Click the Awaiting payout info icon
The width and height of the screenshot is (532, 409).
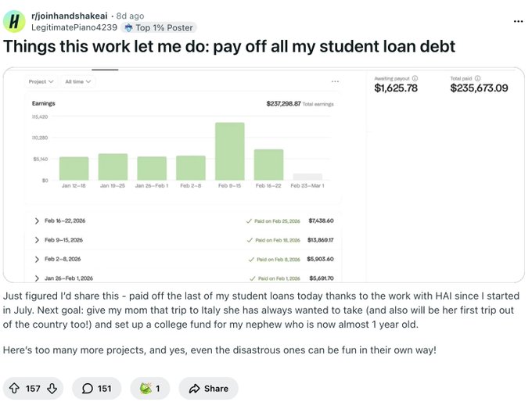pyautogui.click(x=415, y=78)
